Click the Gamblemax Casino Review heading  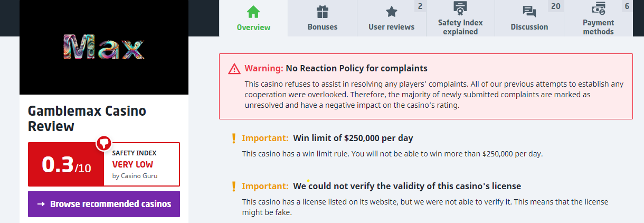(87, 118)
